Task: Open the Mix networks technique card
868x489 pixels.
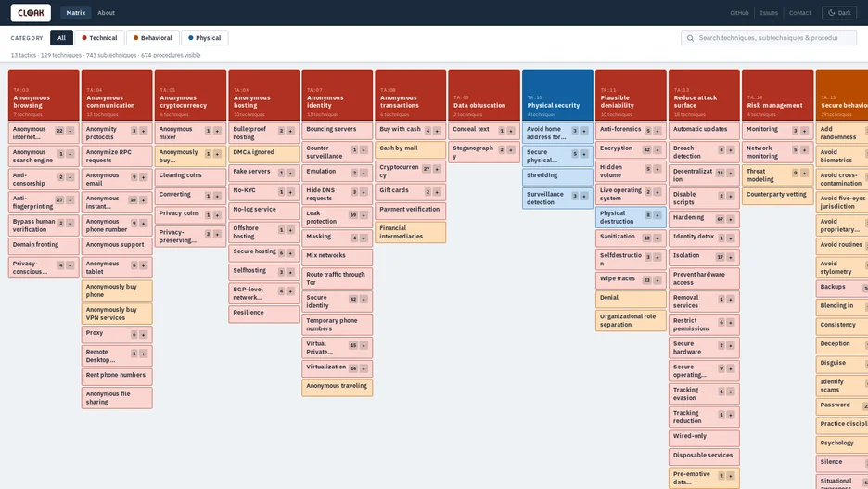Action: [x=338, y=256]
